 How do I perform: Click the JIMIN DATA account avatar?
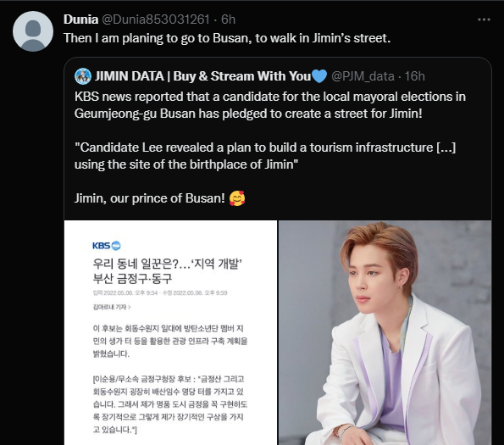[x=83, y=76]
